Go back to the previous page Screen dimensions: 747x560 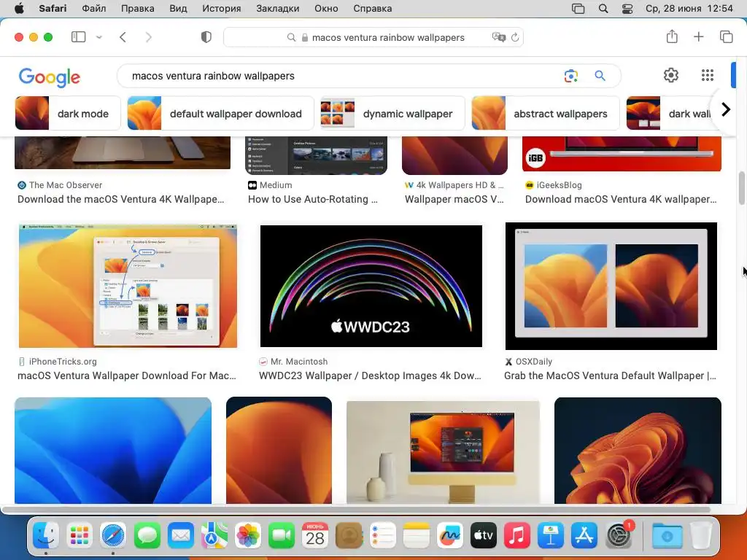click(x=123, y=37)
